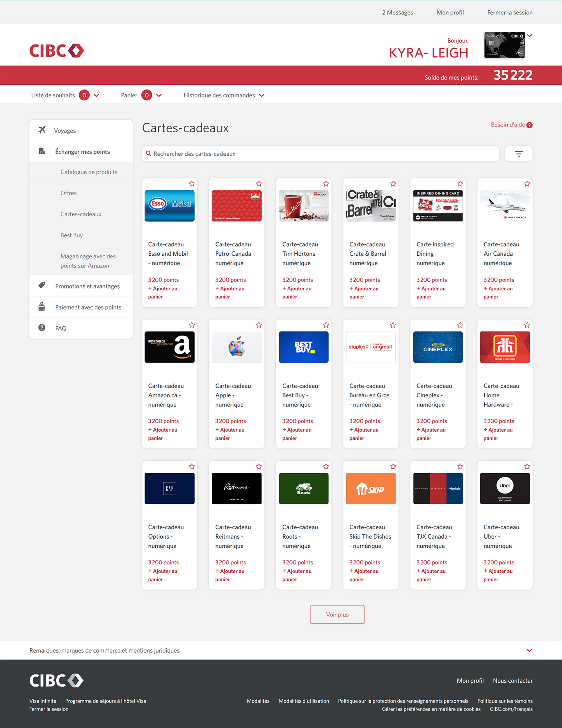
Task: Open the Aventura credit card image
Action: pos(505,45)
